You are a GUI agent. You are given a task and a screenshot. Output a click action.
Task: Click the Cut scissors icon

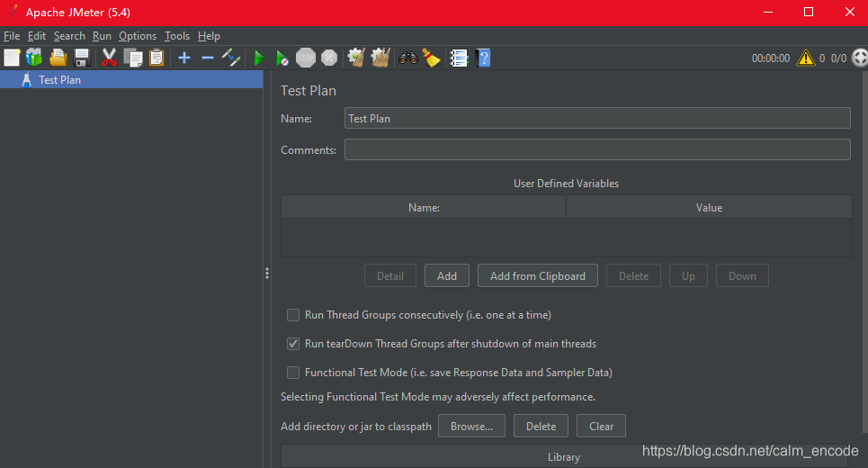[x=109, y=58]
